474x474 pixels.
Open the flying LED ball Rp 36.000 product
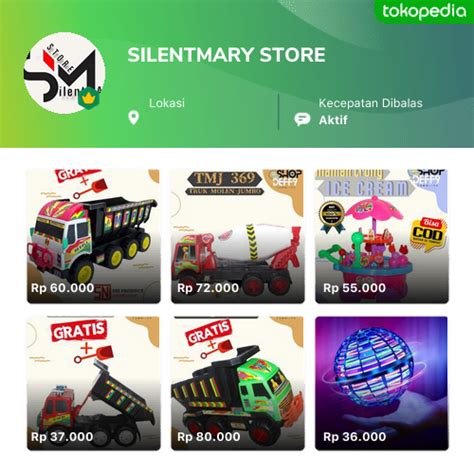tap(382, 383)
